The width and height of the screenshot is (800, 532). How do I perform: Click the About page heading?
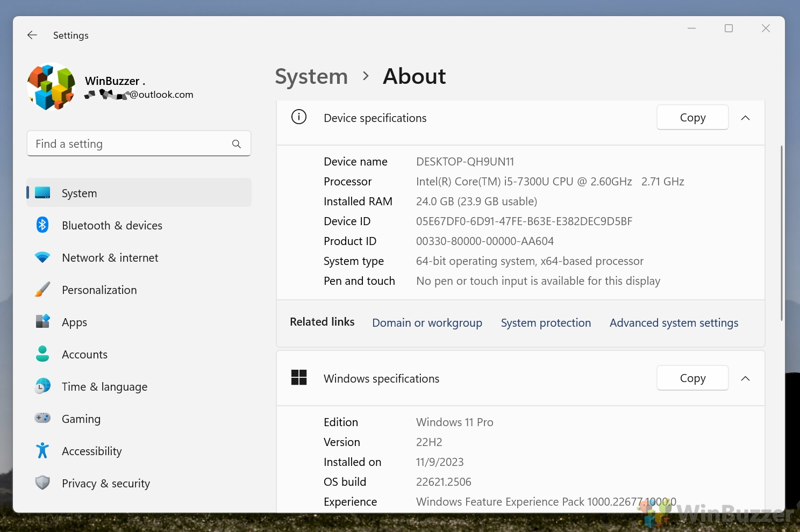pyautogui.click(x=414, y=76)
